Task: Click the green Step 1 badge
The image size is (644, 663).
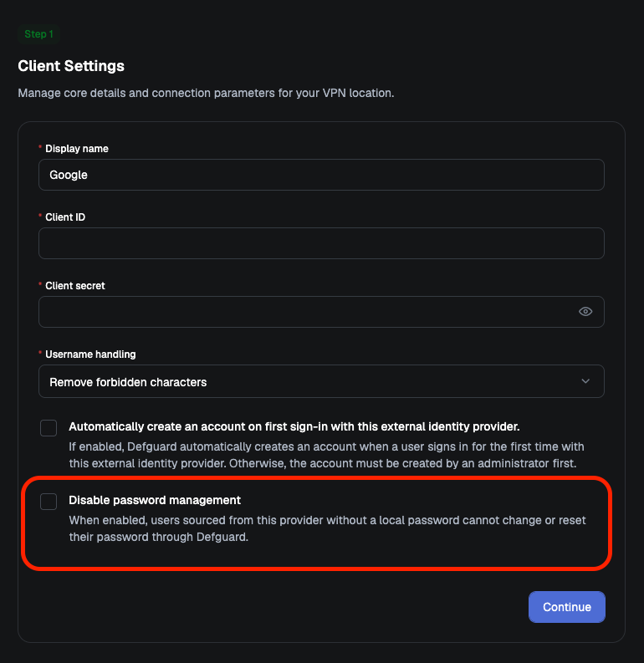Action: [x=39, y=34]
